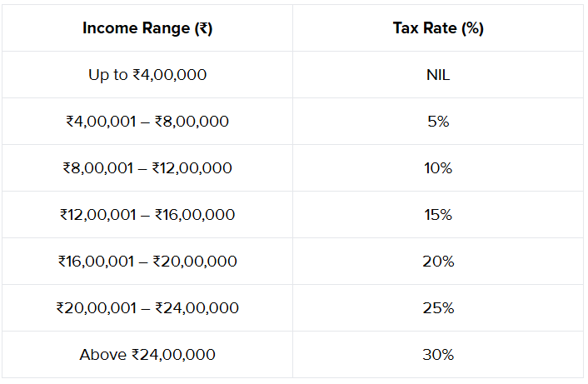Screen dimensions: 588x384
Task: Click the ₹20,00,001 – ₹24,00,000 range cell
Action: [147, 308]
